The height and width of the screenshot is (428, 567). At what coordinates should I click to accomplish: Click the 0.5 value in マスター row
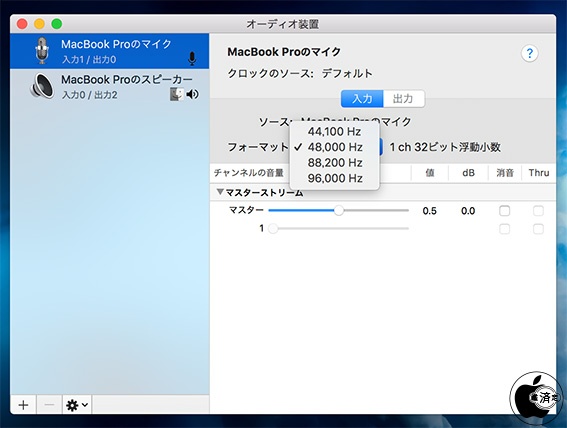point(430,211)
